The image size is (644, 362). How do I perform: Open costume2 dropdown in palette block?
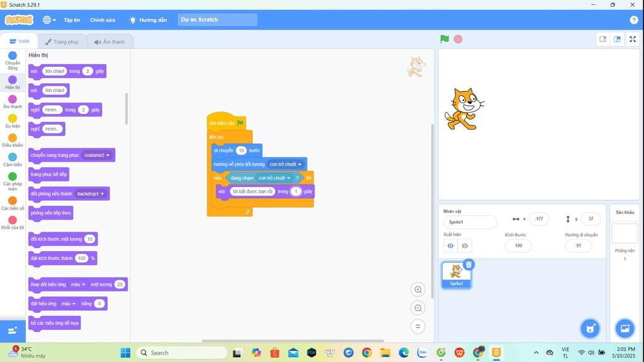(x=97, y=155)
